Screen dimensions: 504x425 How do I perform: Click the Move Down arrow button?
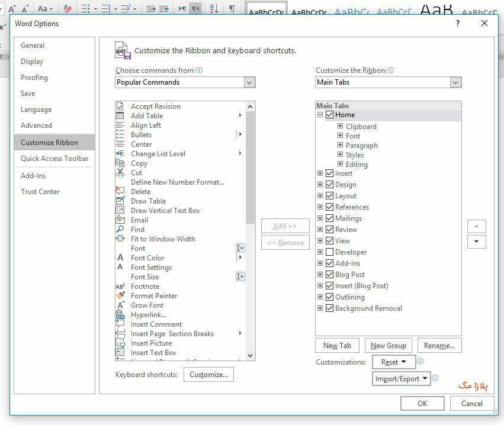tap(476, 242)
